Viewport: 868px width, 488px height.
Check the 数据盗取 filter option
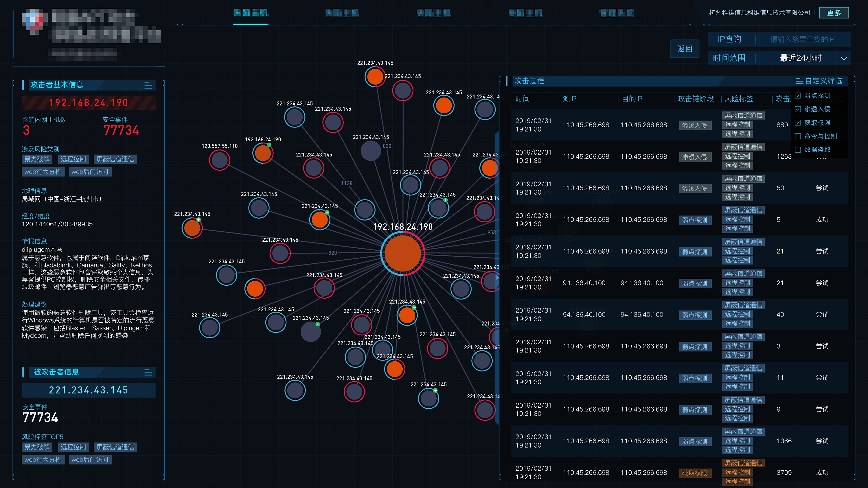[798, 150]
